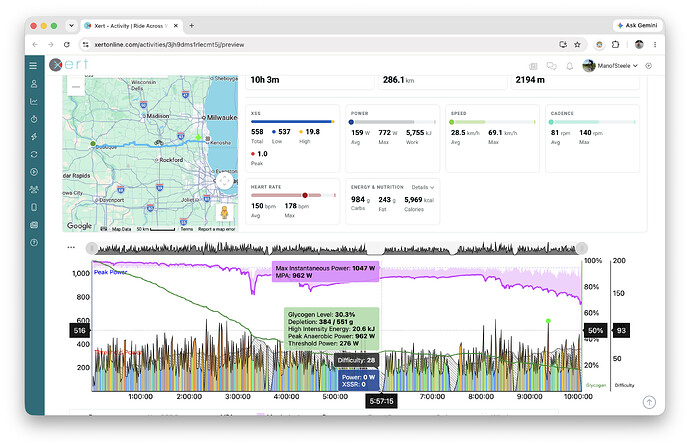Close the Xert Activity browser tab
Image resolution: width=690 pixels, height=448 pixels.
coord(176,26)
